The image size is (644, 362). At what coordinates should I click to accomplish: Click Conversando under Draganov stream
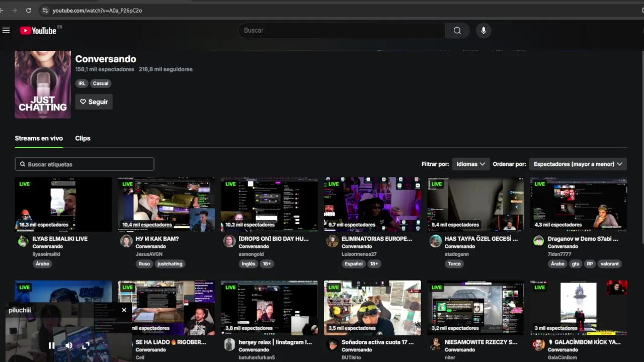(x=563, y=246)
